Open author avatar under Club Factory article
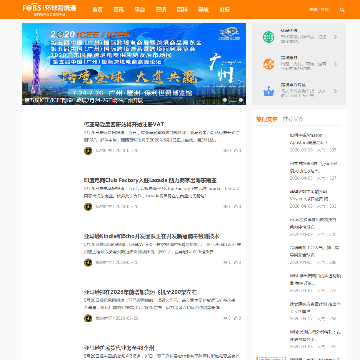Screen dimensions: 360x360 88,207
